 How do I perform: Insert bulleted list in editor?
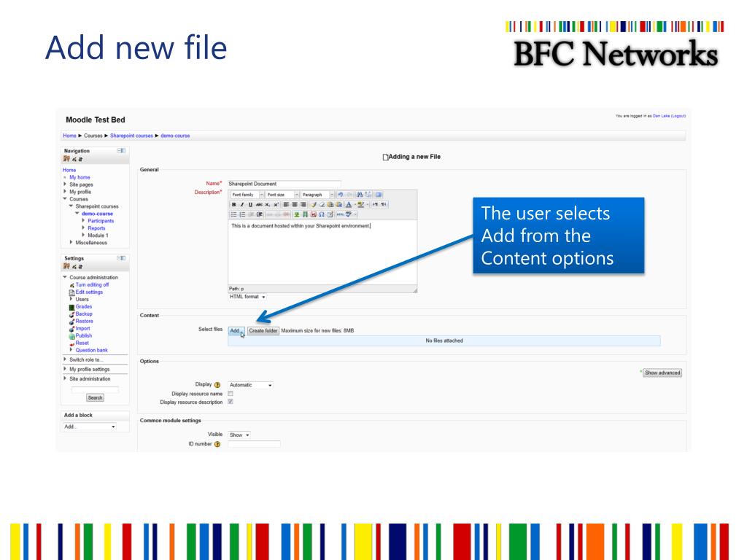coord(234,214)
